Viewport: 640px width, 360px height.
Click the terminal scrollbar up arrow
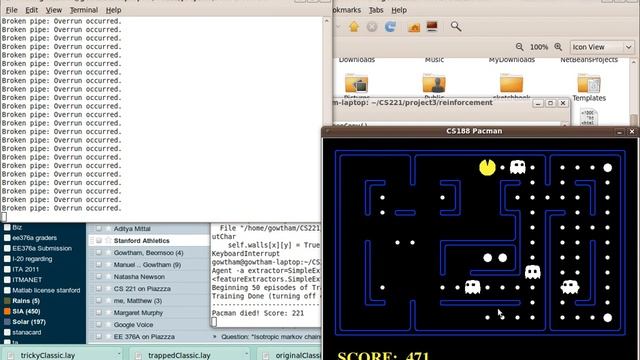[x=327, y=20]
